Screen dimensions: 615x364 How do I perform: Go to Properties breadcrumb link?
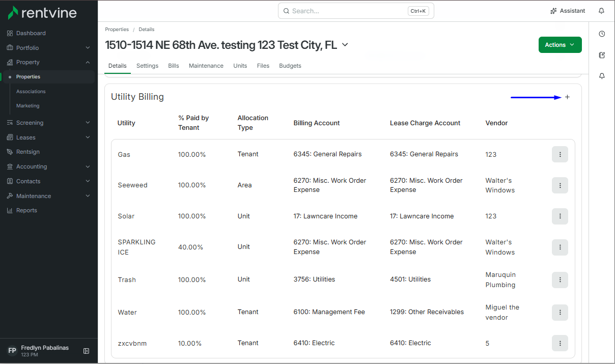(x=117, y=30)
